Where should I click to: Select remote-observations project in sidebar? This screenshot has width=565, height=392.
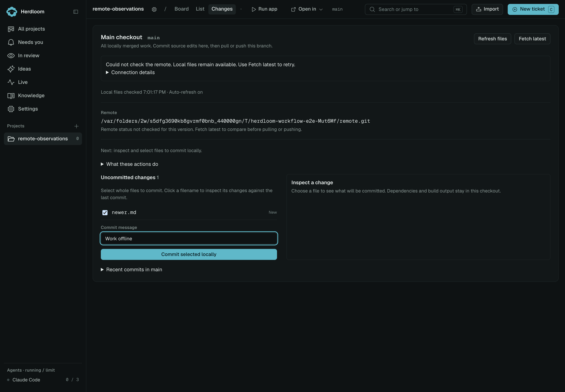43,139
